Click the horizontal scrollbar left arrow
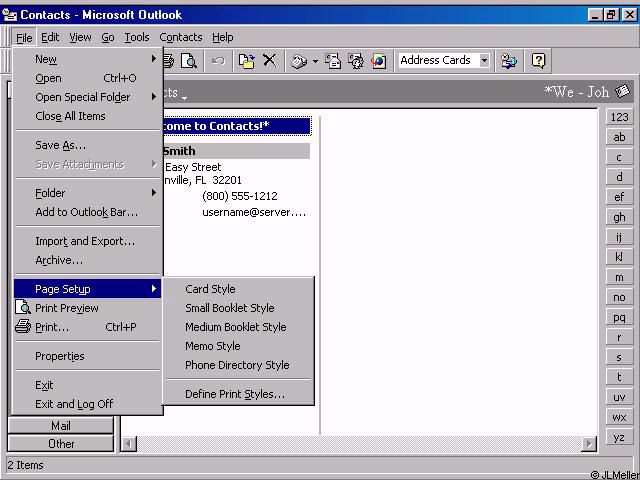The width and height of the screenshot is (640, 480). click(129, 444)
